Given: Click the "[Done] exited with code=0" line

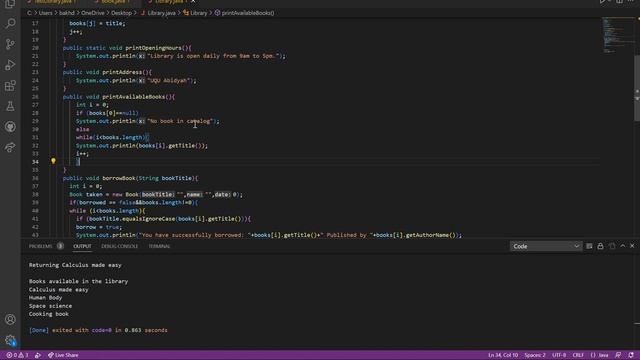Looking at the screenshot, I should [x=98, y=330].
